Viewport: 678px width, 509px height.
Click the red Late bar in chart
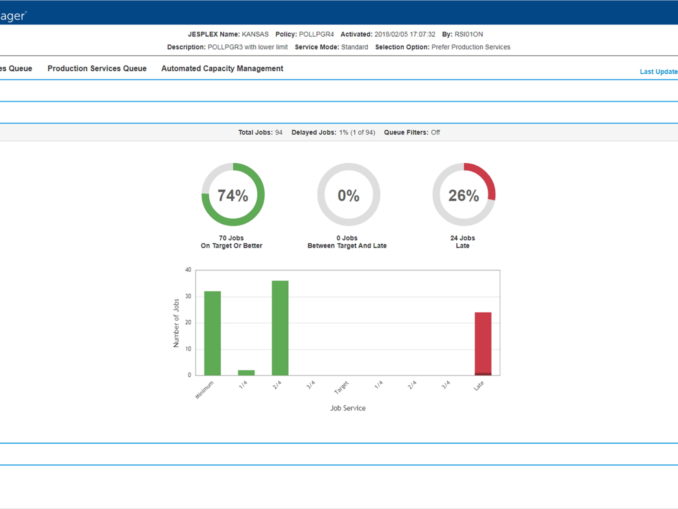point(483,343)
